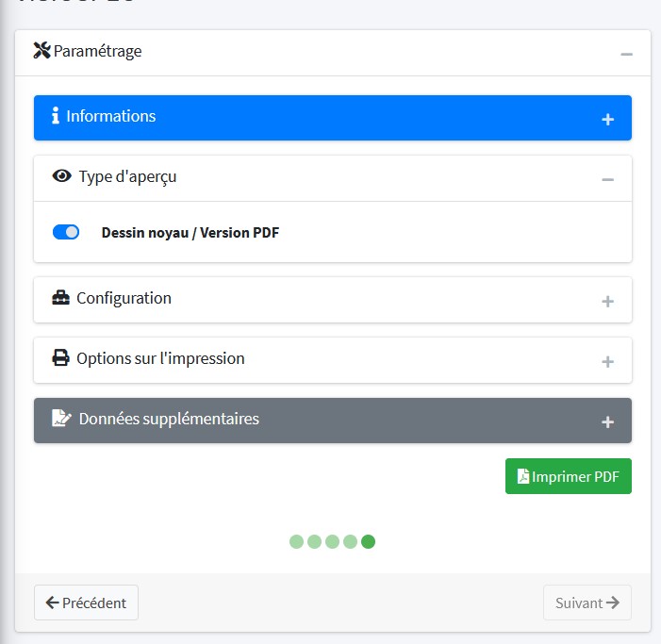Select the second step progress dot
Viewport: 661px width, 644px height.
pyautogui.click(x=314, y=541)
